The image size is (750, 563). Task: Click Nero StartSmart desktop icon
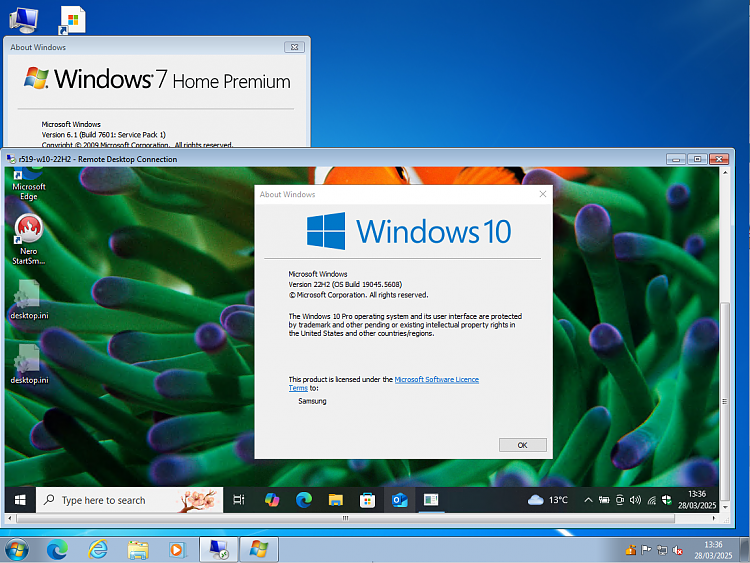[29, 239]
